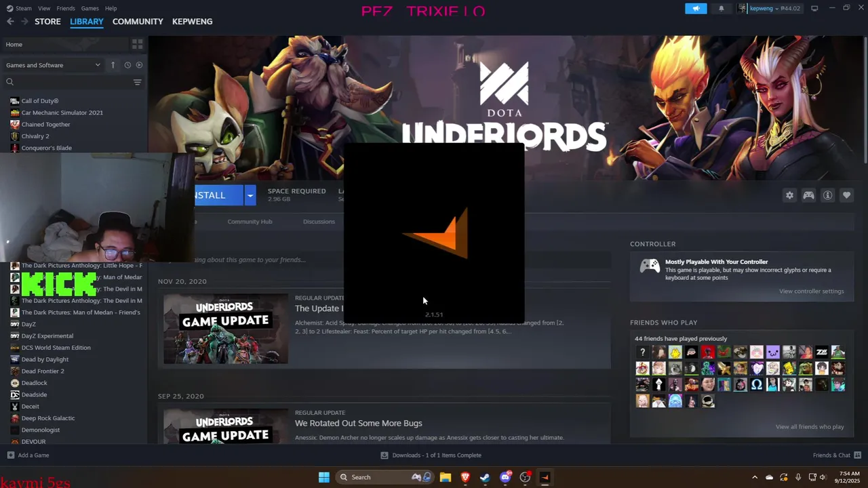Select Deep Rock Galactic in library
Viewport: 868px width, 488px height.
click(x=47, y=418)
